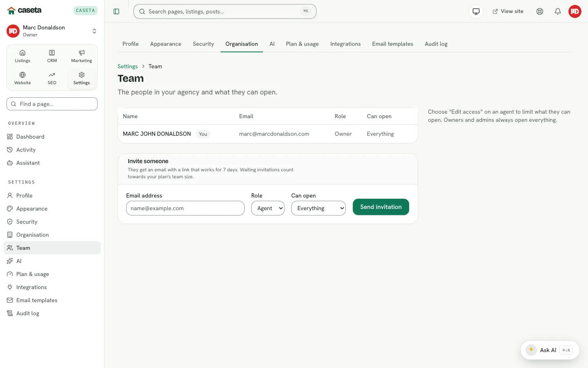The width and height of the screenshot is (588, 368).
Task: Open the Ask AI button
Action: point(550,350)
